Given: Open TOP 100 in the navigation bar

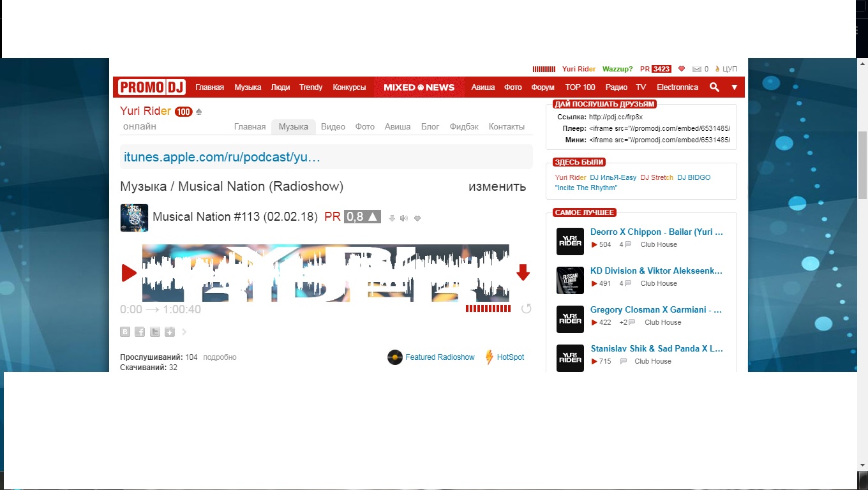Looking at the screenshot, I should click(x=580, y=87).
